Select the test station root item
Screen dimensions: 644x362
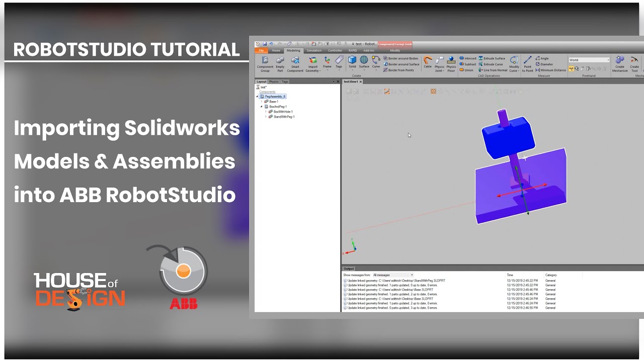[262, 87]
